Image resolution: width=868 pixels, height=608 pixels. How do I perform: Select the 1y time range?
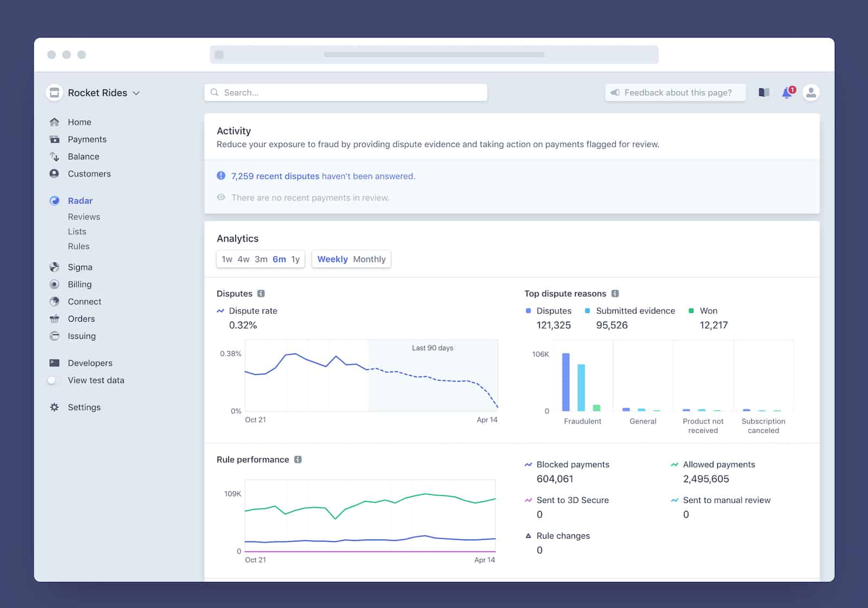click(295, 259)
